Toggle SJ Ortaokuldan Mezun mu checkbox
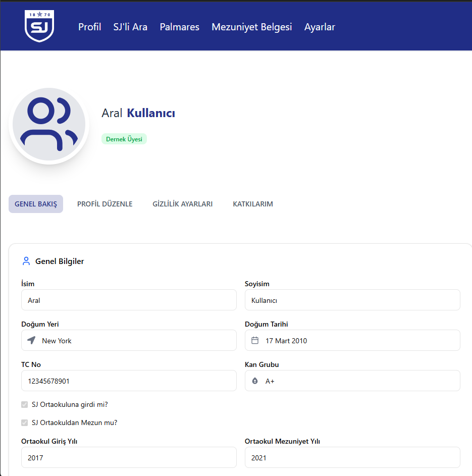This screenshot has width=472, height=476. [25, 422]
